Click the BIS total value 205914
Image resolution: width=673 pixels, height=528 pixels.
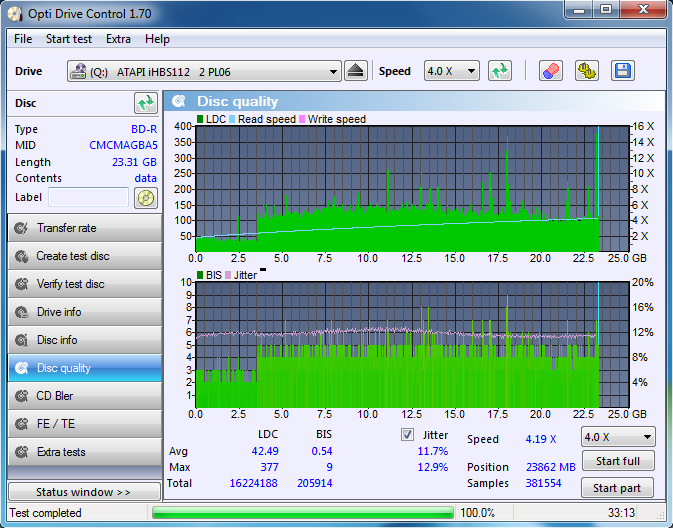315,483
